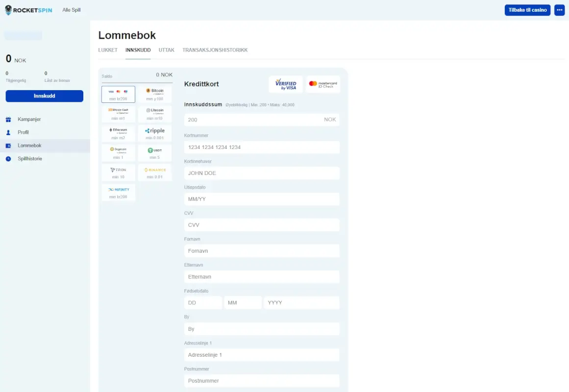The image size is (569, 392).
Task: Select the Visa/Mastercard card payment tile
Action: [118, 94]
